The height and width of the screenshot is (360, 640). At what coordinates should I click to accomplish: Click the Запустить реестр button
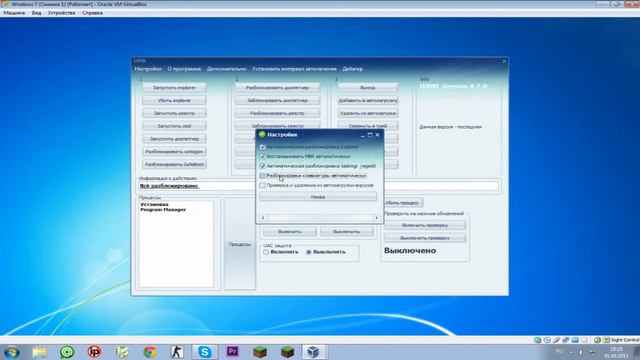tap(174, 113)
